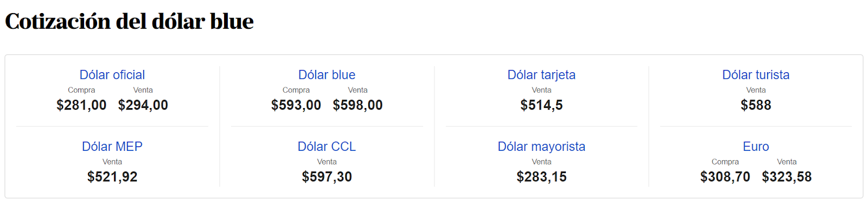The height and width of the screenshot is (203, 868).
Task: Select Euro venta value $323,58
Action: click(787, 177)
